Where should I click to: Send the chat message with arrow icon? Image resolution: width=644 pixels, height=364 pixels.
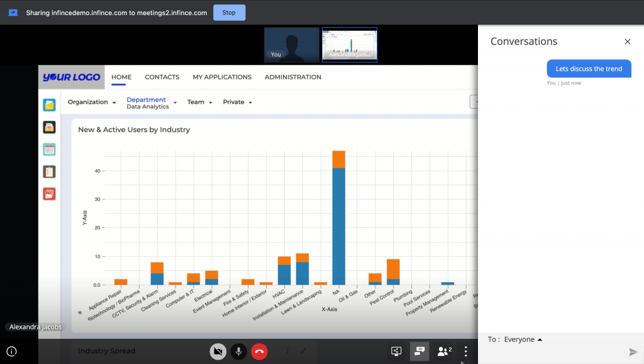click(x=633, y=351)
